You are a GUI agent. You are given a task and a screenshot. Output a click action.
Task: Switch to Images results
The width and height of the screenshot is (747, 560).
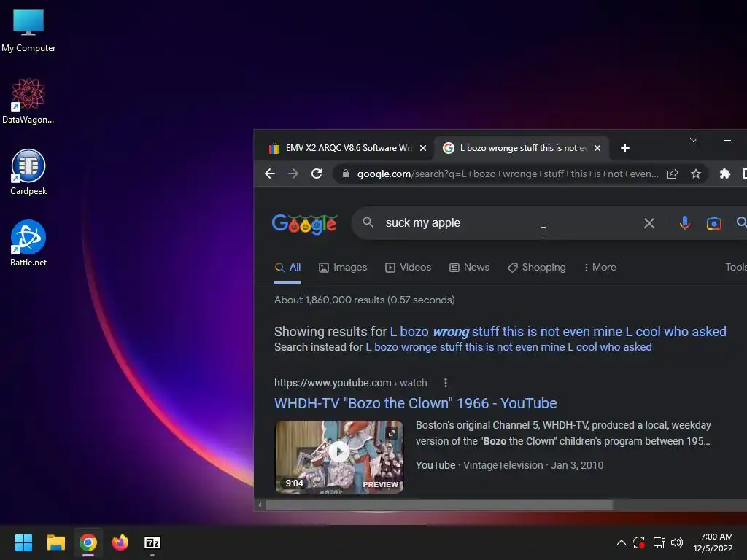click(343, 268)
